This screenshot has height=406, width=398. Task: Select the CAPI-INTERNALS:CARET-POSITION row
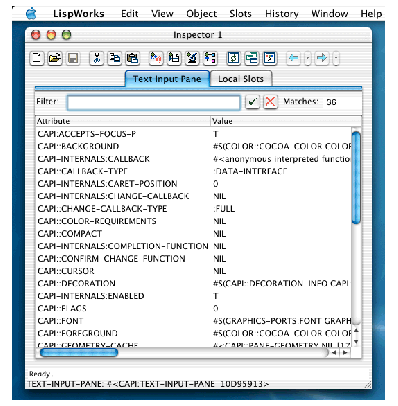[x=194, y=184]
